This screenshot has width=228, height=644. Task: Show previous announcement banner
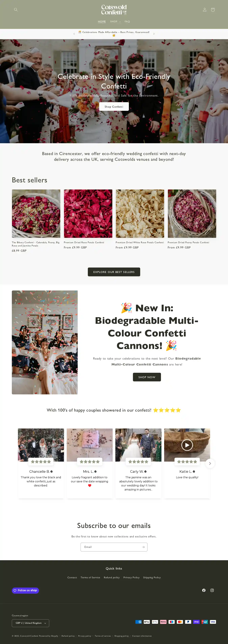pyautogui.click(x=74, y=34)
